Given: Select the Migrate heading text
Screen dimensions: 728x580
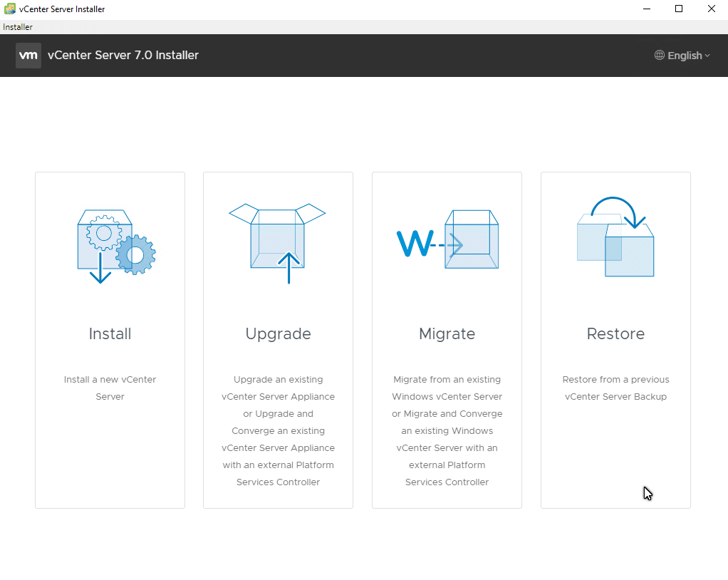Looking at the screenshot, I should tap(447, 333).
